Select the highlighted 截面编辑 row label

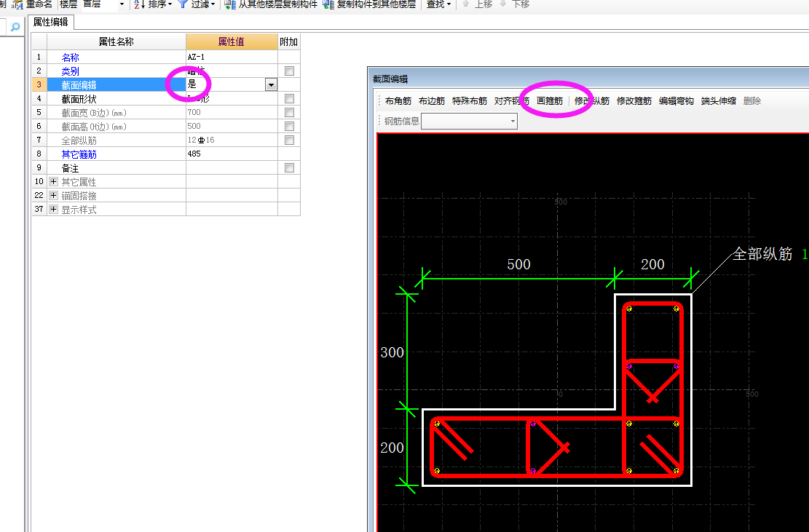pos(79,85)
